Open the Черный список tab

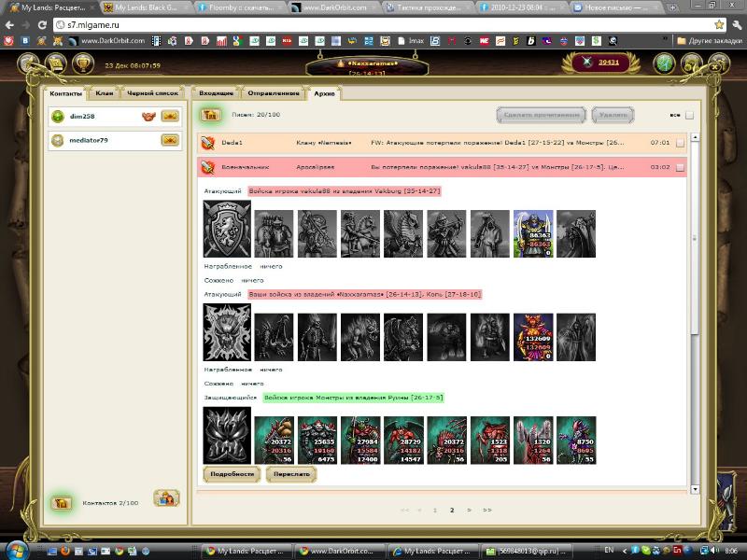click(152, 93)
